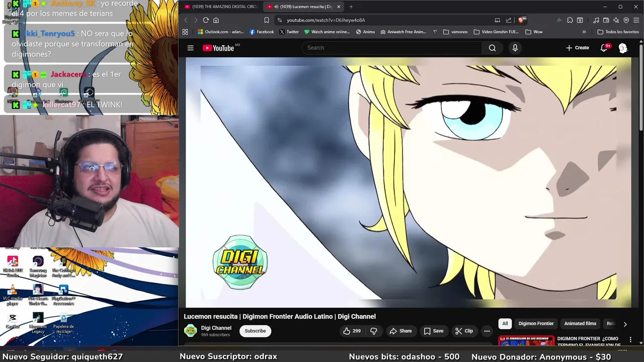Screen dimensions: 644x362
Task: Open the Digi Channel avatar
Action: pos(190,330)
